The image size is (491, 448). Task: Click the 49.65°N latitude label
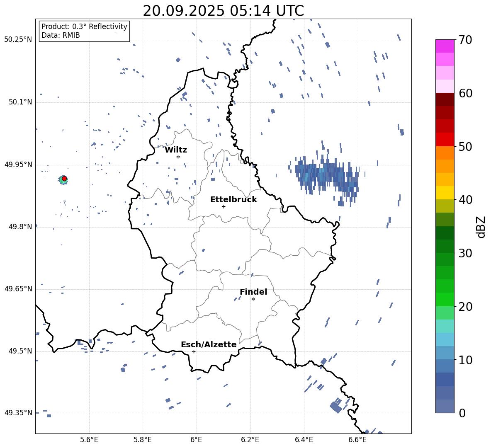coord(18,289)
